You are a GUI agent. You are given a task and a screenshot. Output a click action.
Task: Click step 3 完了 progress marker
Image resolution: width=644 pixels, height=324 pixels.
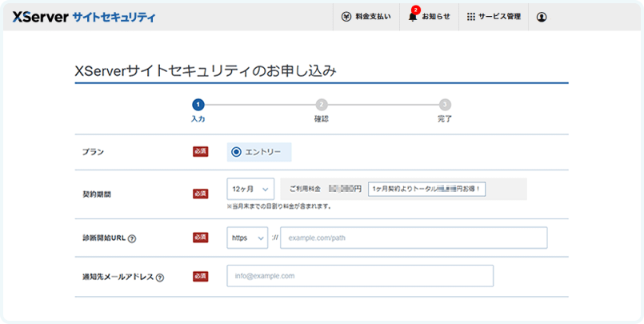[445, 105]
